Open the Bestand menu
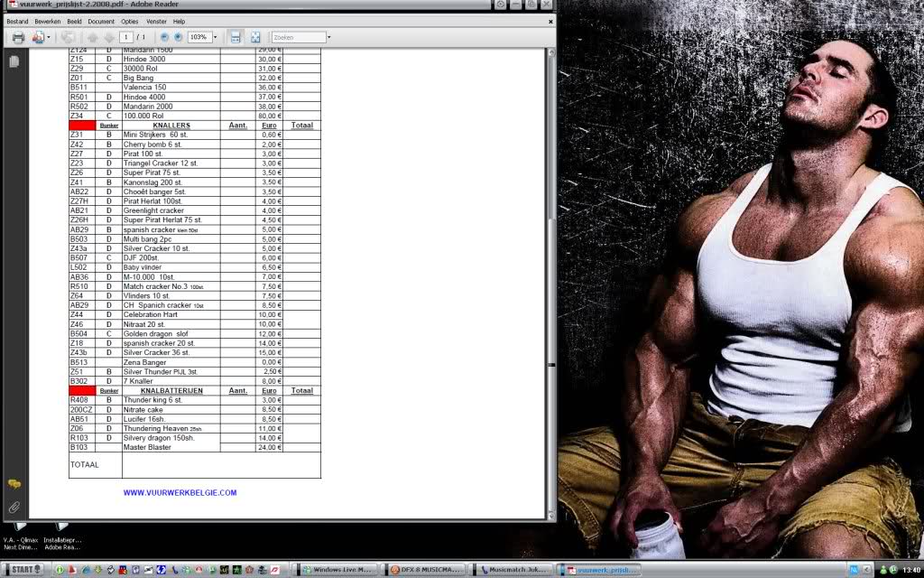 pos(17,21)
